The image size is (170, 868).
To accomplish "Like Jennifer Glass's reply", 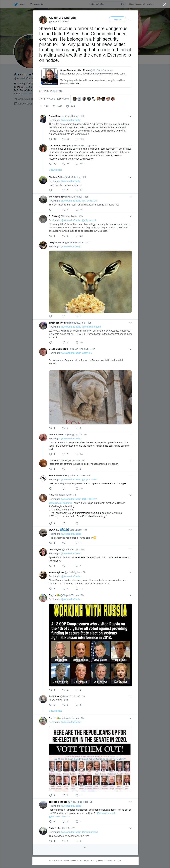I will click(x=77, y=454).
